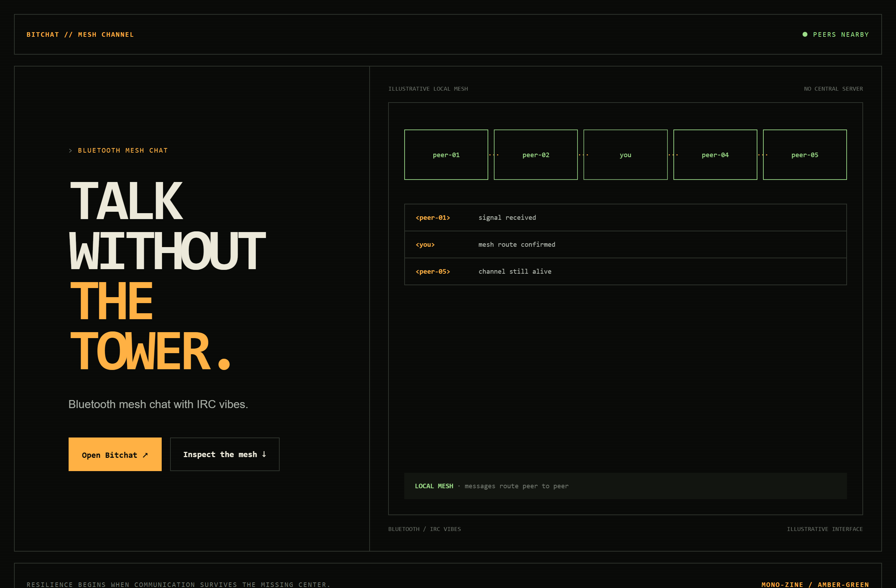The height and width of the screenshot is (588, 896).
Task: Click the 'channel still alive' message text
Action: 514,271
